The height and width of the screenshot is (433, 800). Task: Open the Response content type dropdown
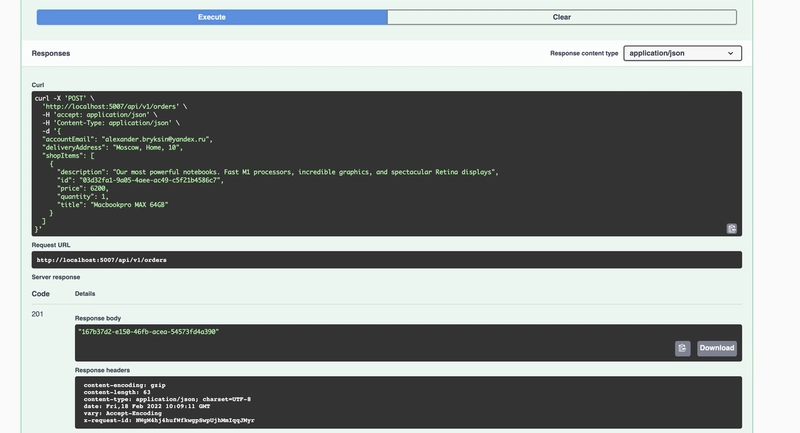coord(682,53)
